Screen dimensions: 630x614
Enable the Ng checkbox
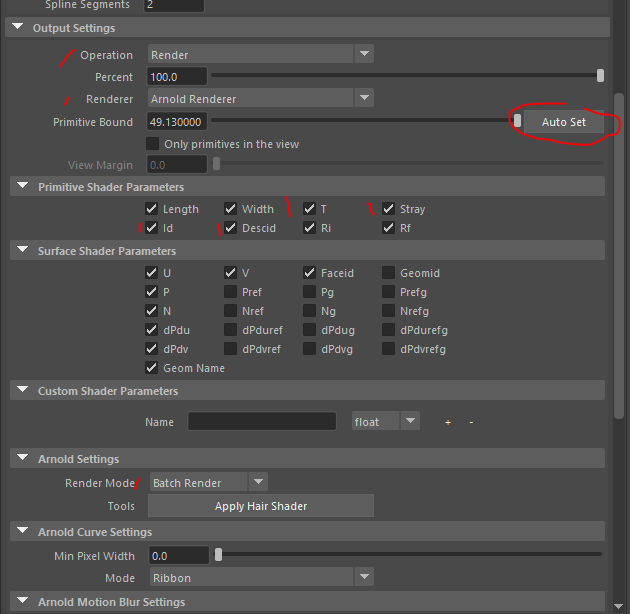click(309, 311)
